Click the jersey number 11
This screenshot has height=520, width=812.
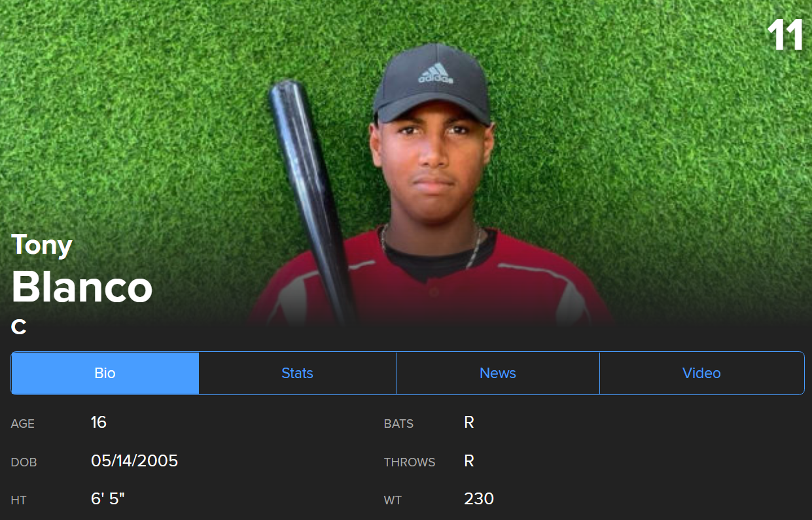(785, 35)
